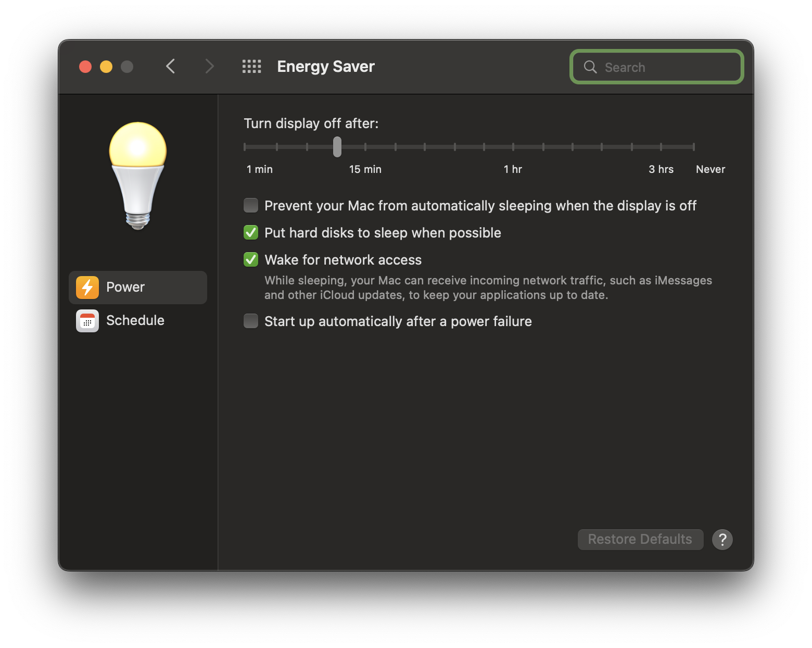The height and width of the screenshot is (648, 812).
Task: Click the Restore Defaults button
Action: point(640,540)
